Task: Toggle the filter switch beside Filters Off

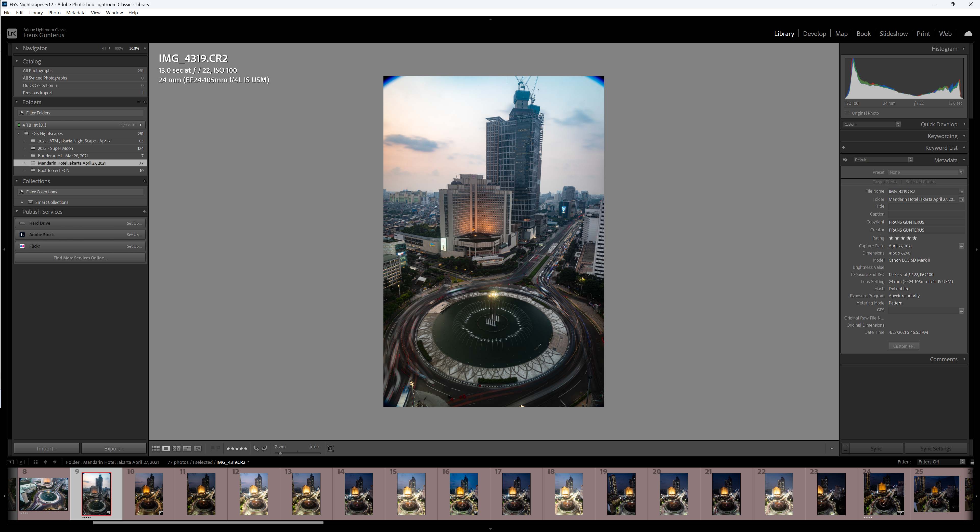Action: 972,462
